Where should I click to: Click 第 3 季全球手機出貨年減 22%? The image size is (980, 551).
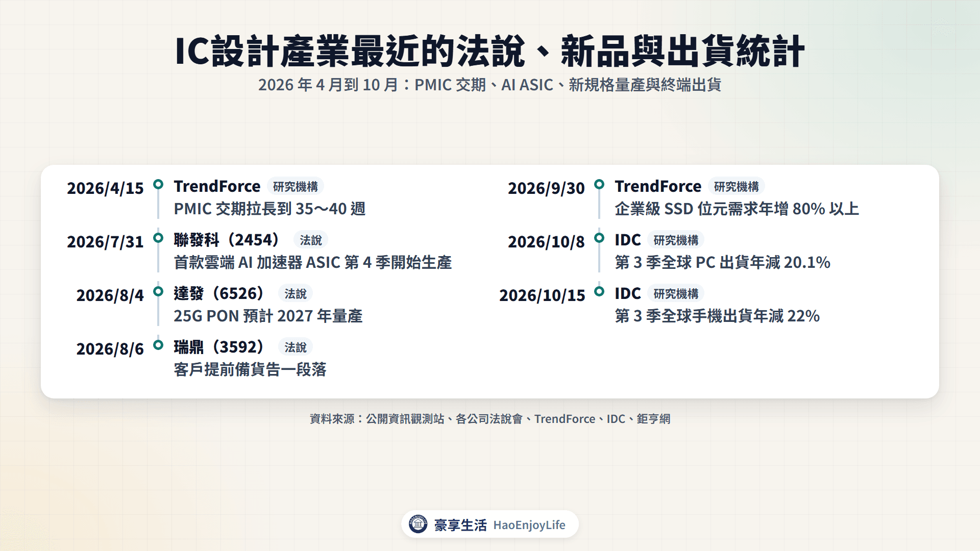pyautogui.click(x=717, y=316)
